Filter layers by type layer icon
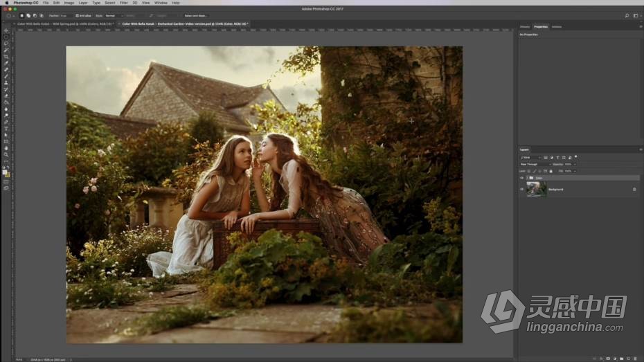Viewport: 644px width, 362px height. 557,158
